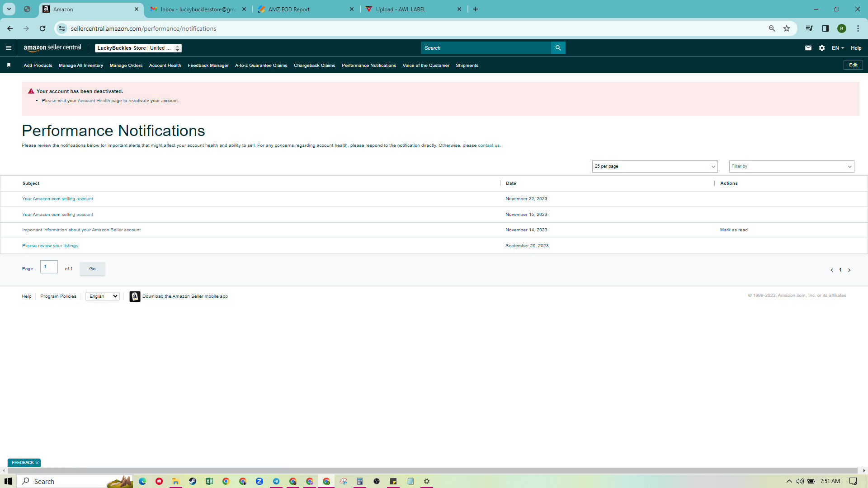This screenshot has height=488, width=868.
Task: Bookmark this page with the star icon
Action: (x=787, y=28)
